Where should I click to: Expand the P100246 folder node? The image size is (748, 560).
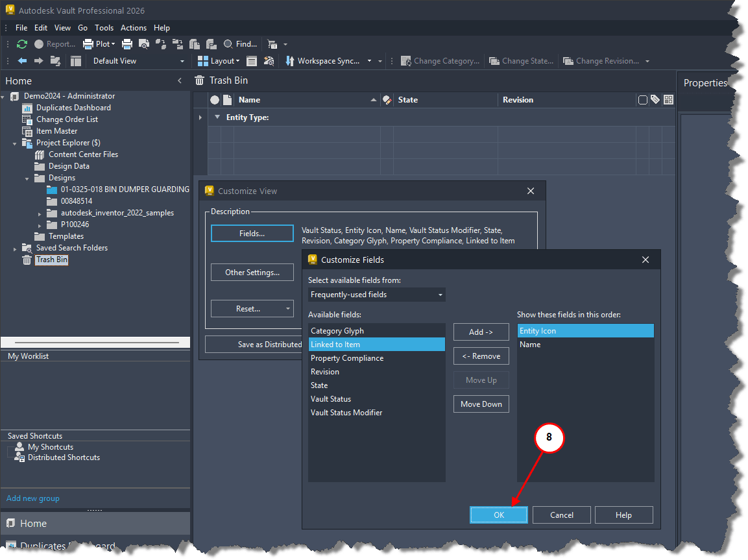pyautogui.click(x=40, y=225)
